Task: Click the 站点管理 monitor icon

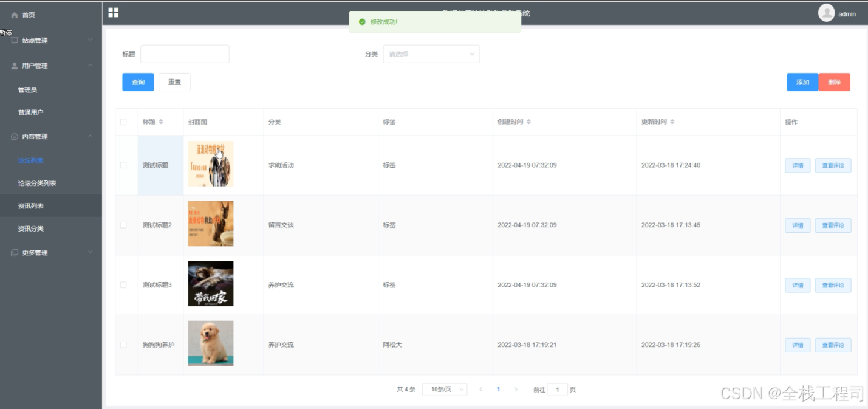Action: (15, 41)
